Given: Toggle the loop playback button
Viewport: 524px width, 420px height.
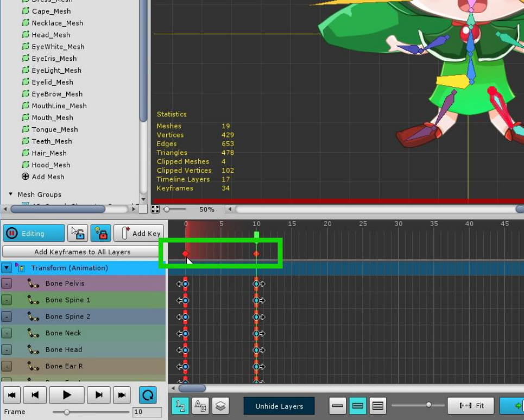Looking at the screenshot, I should coord(148,395).
